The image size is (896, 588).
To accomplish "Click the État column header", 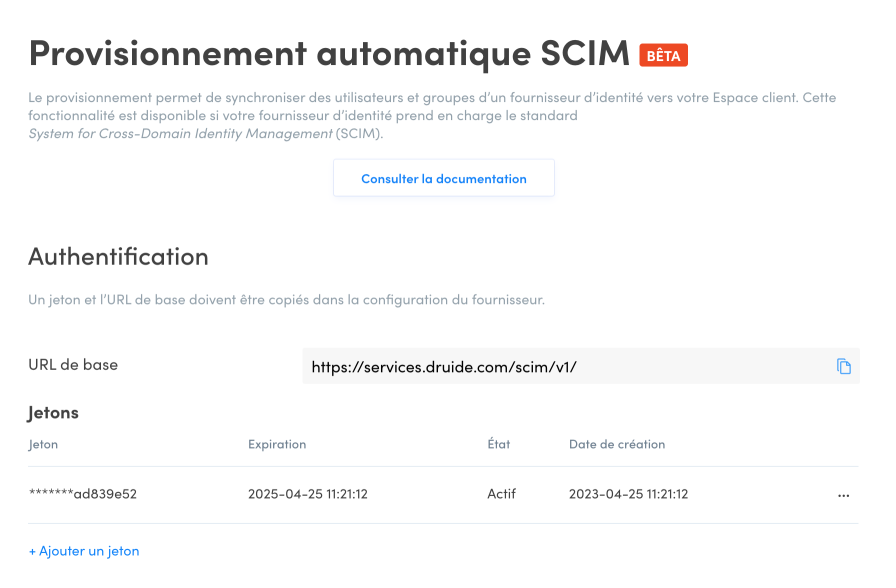I will (499, 443).
